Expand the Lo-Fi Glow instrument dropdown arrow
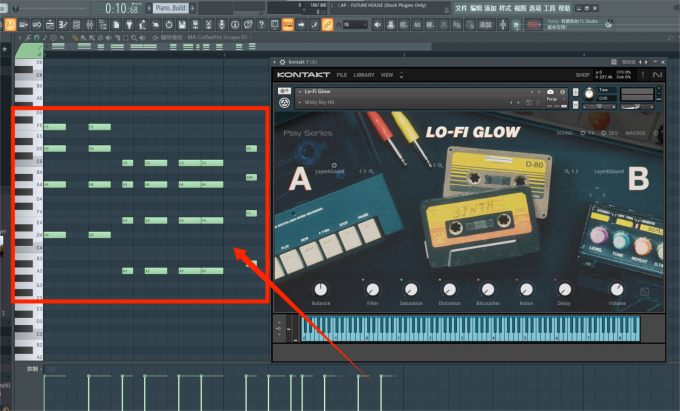 [299, 91]
